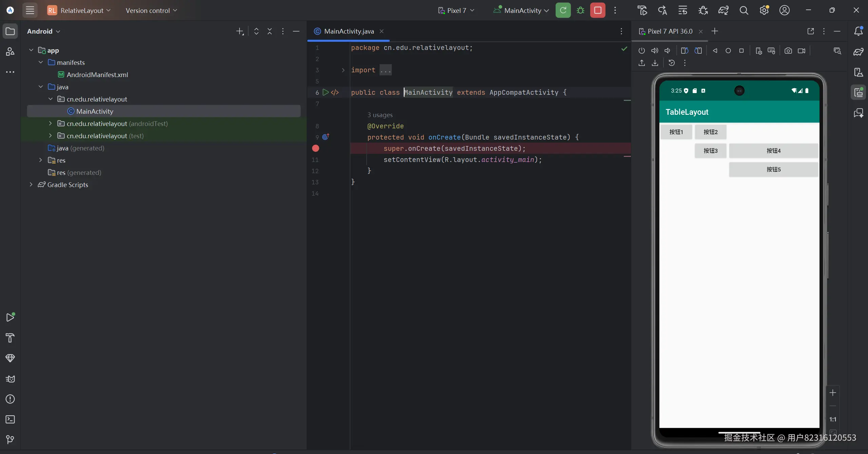Viewport: 868px width, 454px height.
Task: Open the Version control menu
Action: coord(151,10)
